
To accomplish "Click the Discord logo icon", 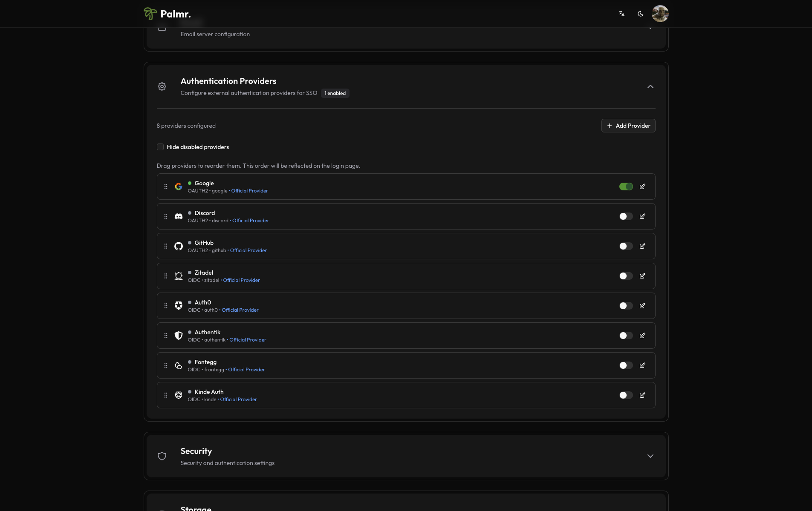I will 179,216.
